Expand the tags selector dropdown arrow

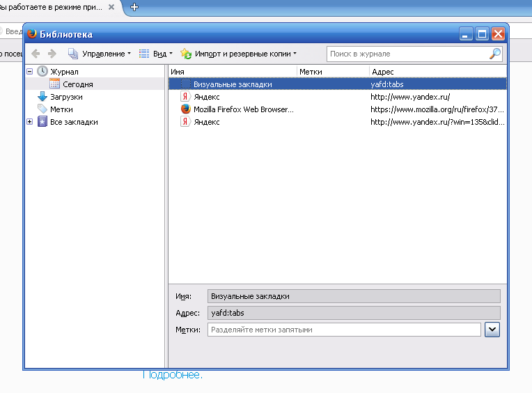(492, 330)
